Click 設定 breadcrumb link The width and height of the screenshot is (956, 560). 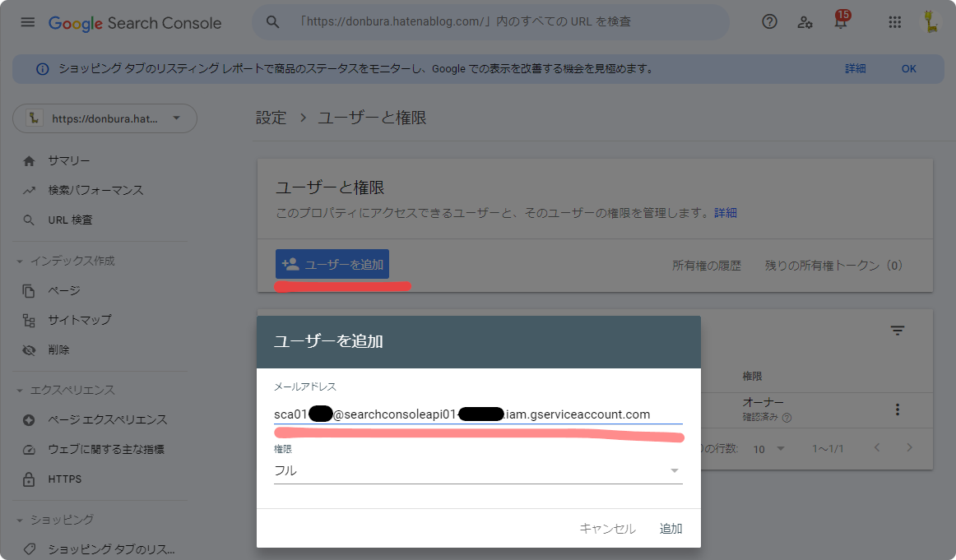click(x=271, y=118)
